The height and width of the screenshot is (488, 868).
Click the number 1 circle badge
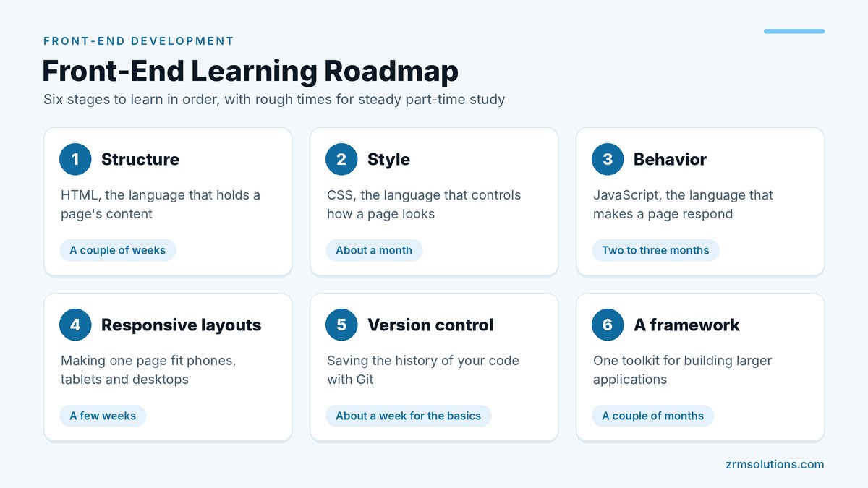coord(75,159)
